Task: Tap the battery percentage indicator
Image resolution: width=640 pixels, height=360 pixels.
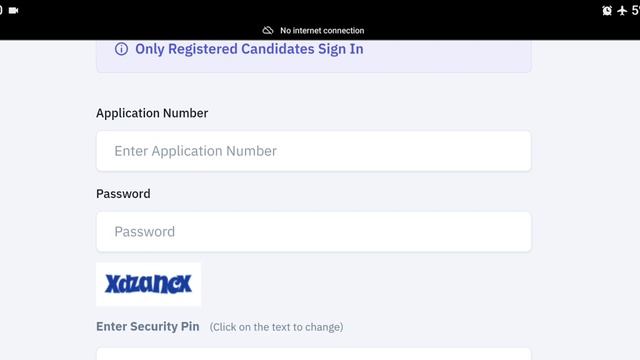Action: pyautogui.click(x=636, y=11)
